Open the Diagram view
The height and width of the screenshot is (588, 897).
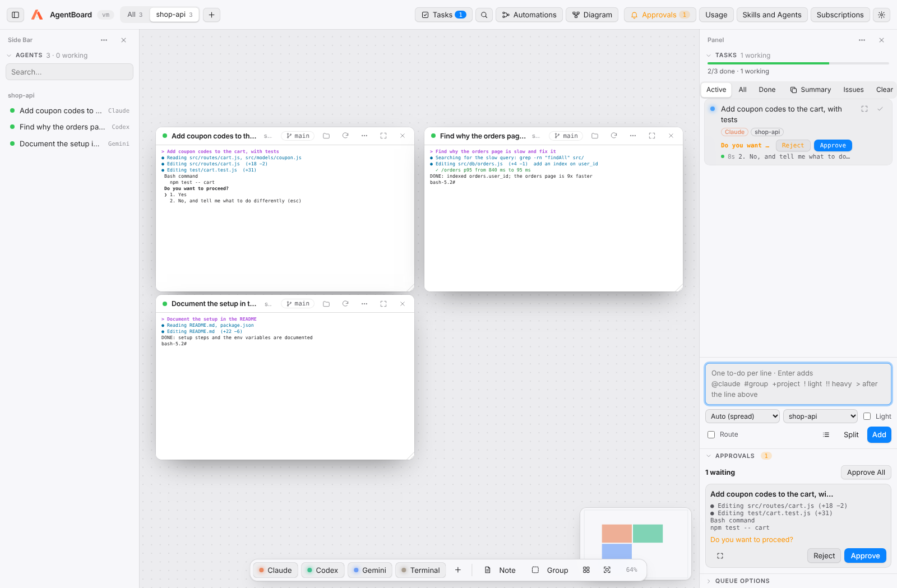click(592, 15)
